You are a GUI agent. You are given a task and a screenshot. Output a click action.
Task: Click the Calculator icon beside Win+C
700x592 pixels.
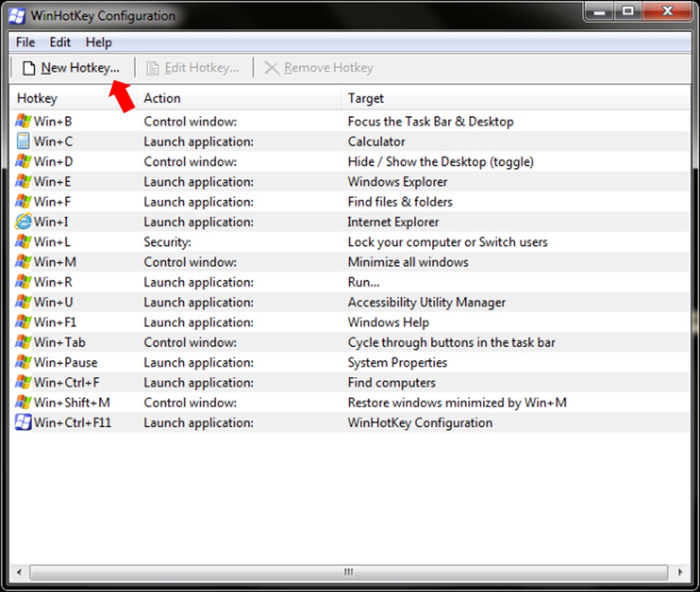click(23, 142)
